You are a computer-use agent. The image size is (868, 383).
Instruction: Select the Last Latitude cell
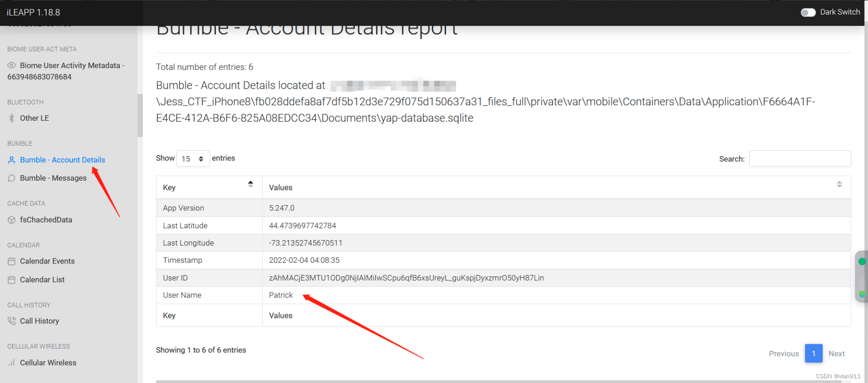209,226
